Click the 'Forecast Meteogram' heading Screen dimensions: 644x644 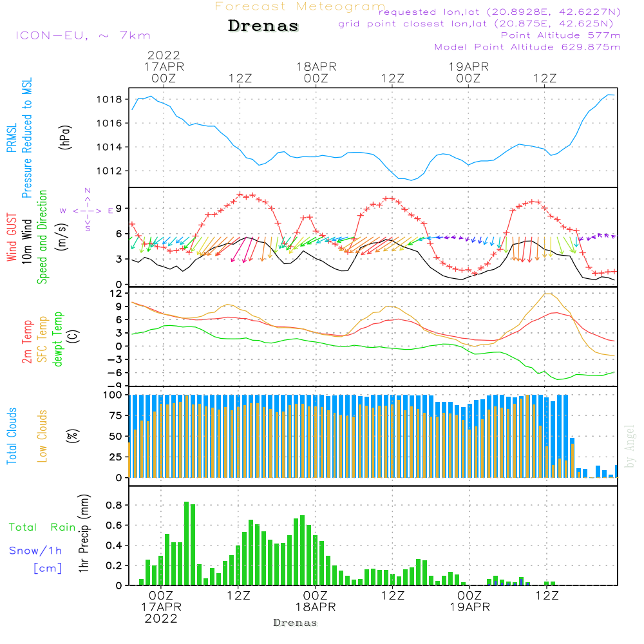coord(300,6)
